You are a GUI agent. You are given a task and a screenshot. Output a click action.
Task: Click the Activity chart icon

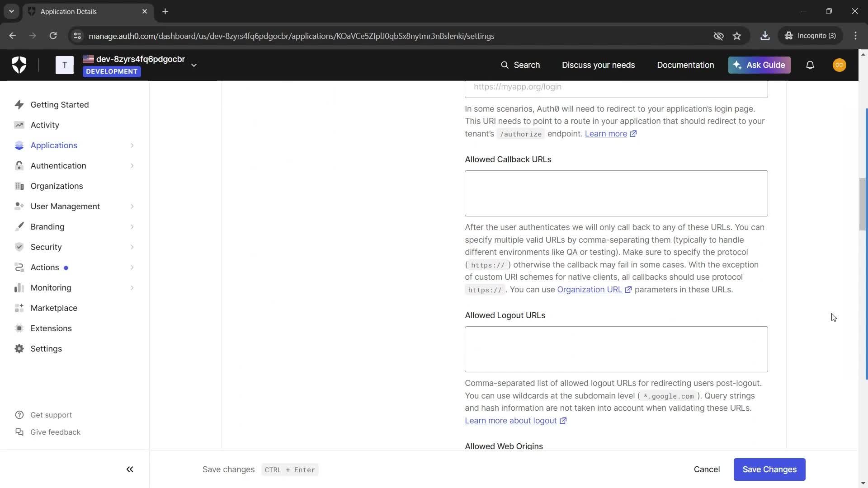coord(19,125)
